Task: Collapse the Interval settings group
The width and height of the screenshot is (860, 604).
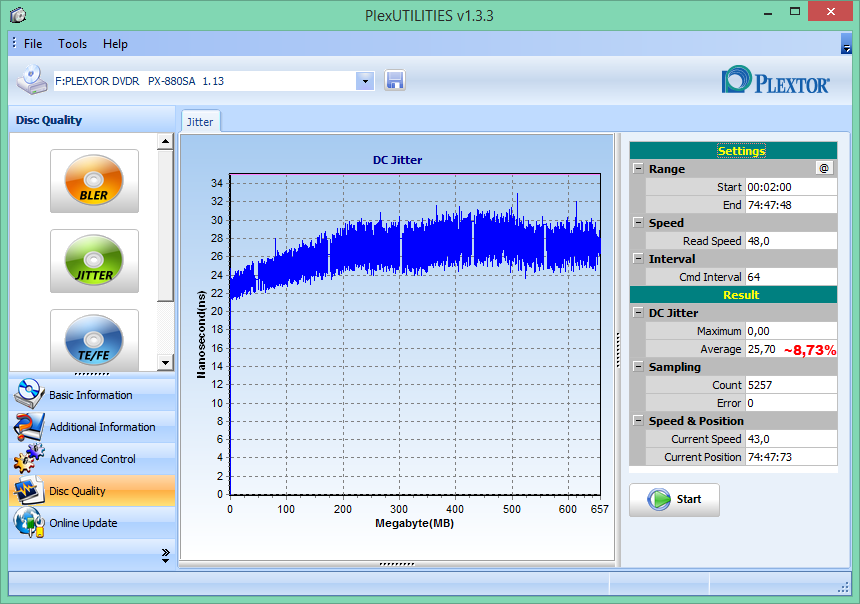Action: click(x=638, y=258)
